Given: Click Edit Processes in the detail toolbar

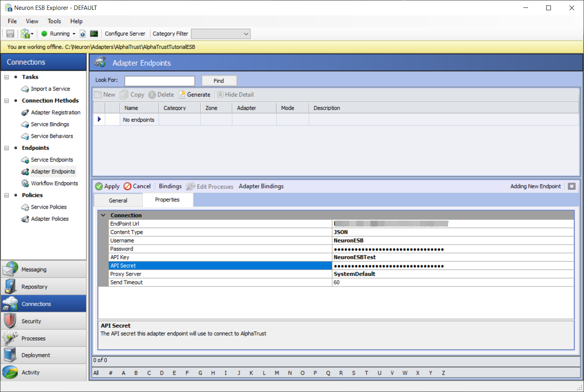Looking at the screenshot, I should pyautogui.click(x=210, y=186).
